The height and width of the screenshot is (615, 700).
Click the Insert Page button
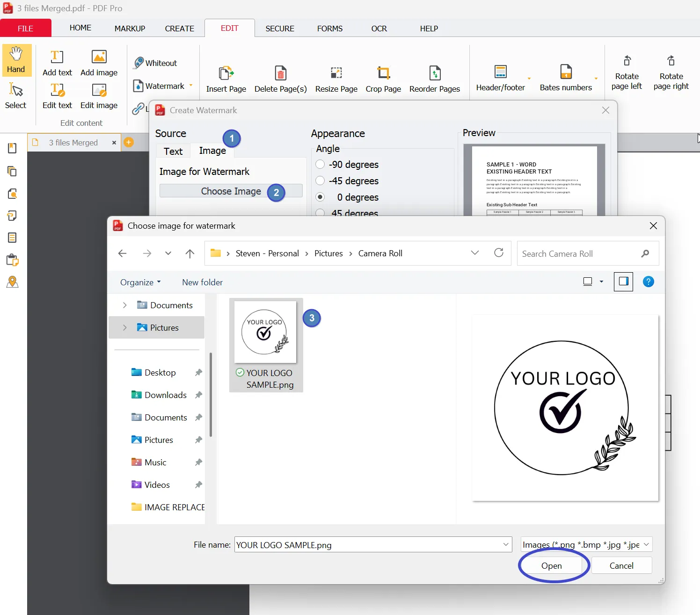pos(226,79)
